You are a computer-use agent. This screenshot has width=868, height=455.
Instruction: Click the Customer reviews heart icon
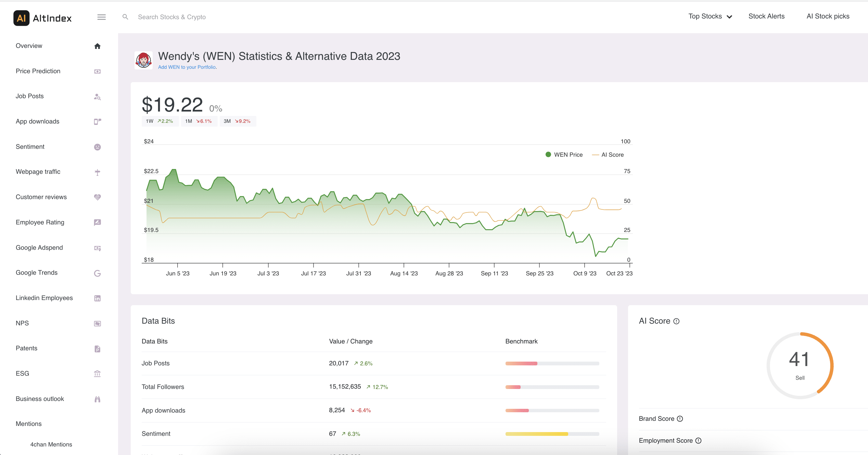(98, 197)
